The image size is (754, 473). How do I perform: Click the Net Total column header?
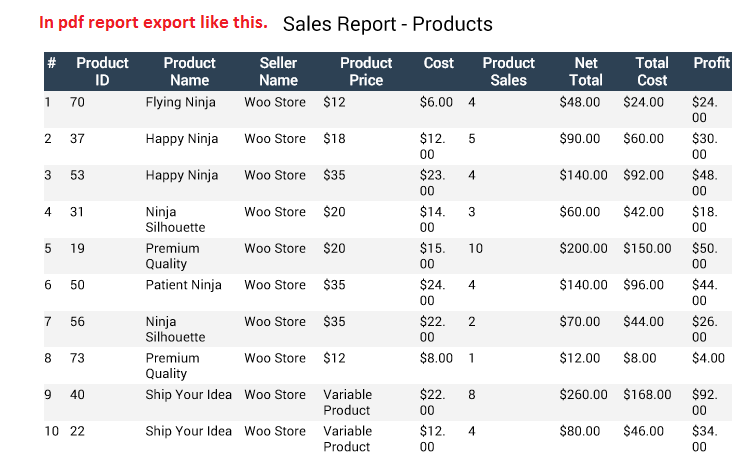point(586,71)
